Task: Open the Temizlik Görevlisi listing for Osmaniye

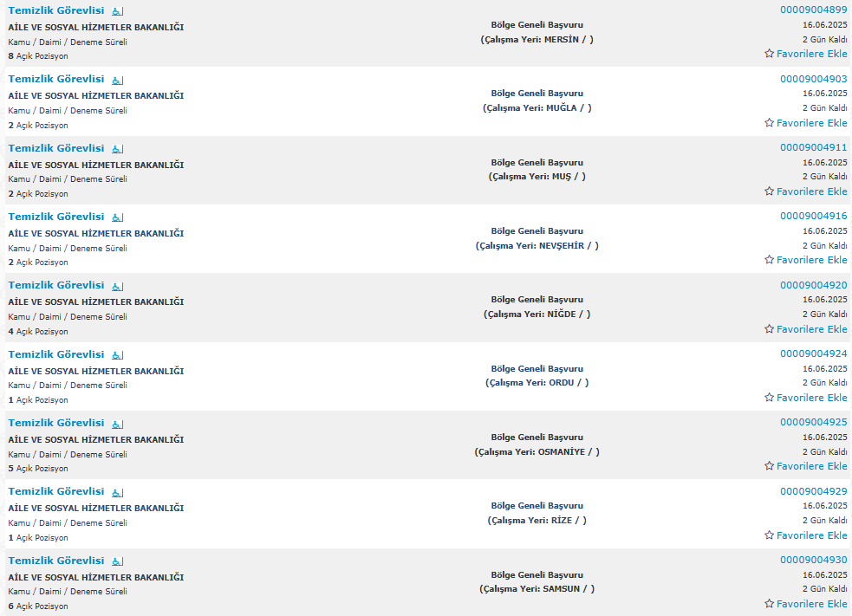Action: (56, 423)
